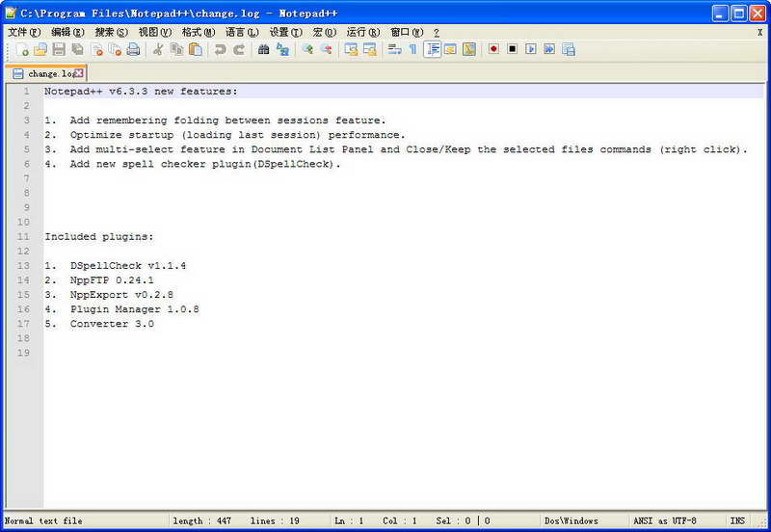771x532 pixels.
Task: Open the 编辑(E) menu
Action: (67, 33)
